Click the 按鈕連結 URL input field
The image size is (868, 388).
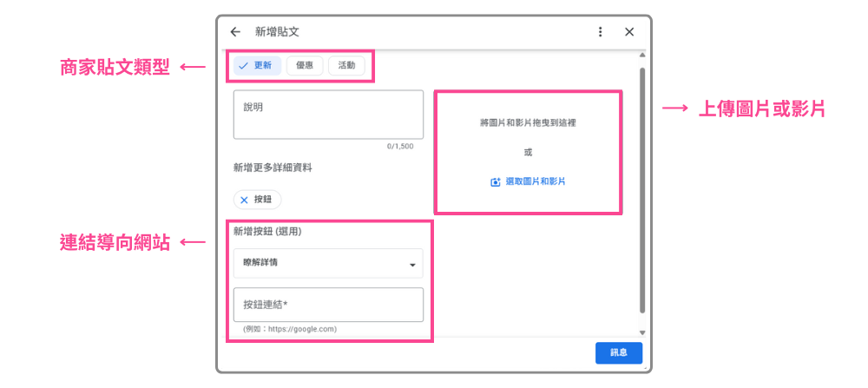tap(328, 305)
